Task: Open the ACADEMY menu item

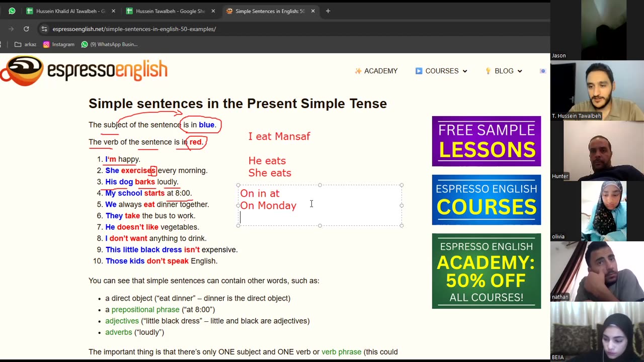Action: [376, 71]
